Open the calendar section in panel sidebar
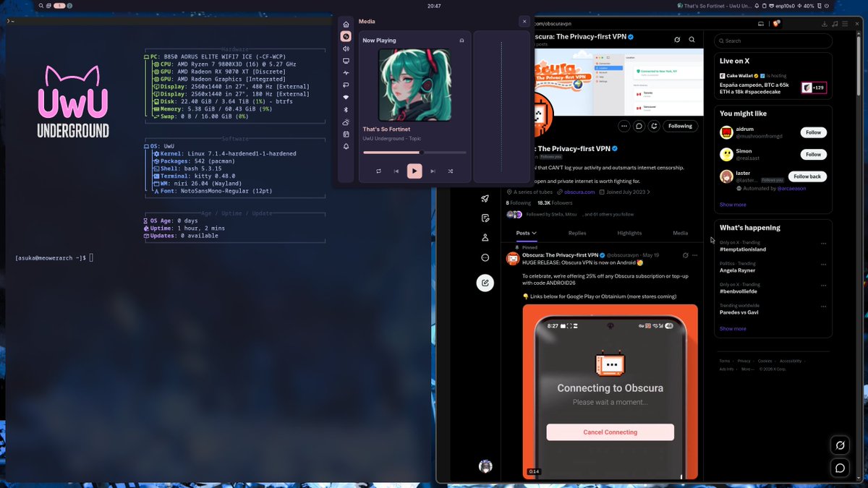The width and height of the screenshot is (868, 488). (x=346, y=134)
